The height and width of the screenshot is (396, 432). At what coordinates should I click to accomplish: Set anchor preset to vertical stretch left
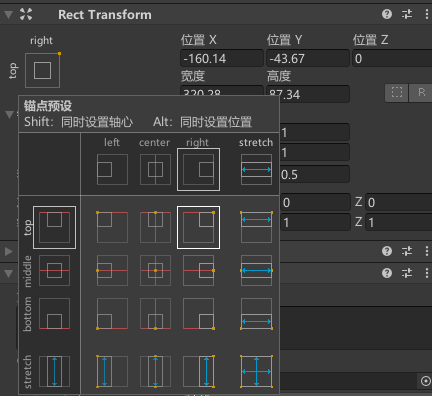tap(112, 371)
